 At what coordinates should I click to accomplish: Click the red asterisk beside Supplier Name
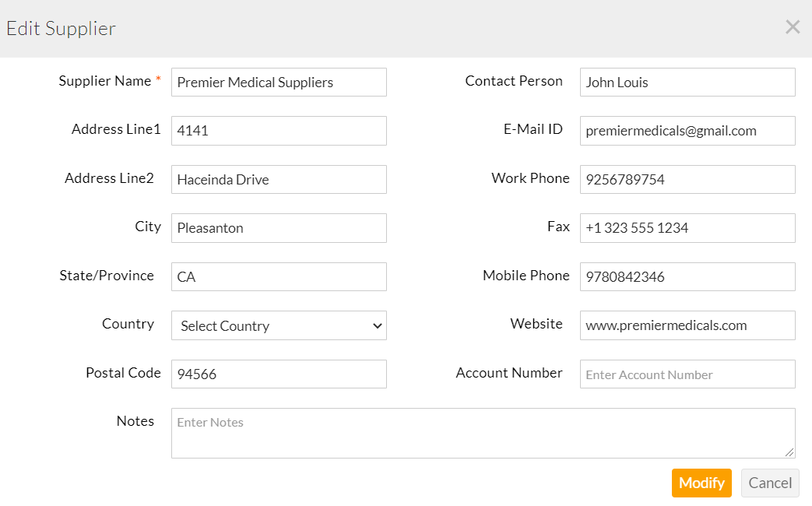[x=158, y=77]
